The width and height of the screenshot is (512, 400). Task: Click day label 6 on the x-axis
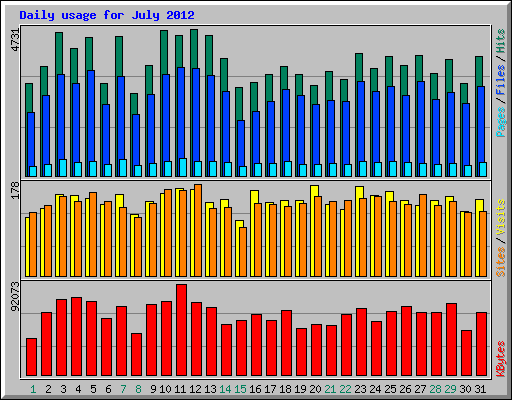coord(108,389)
